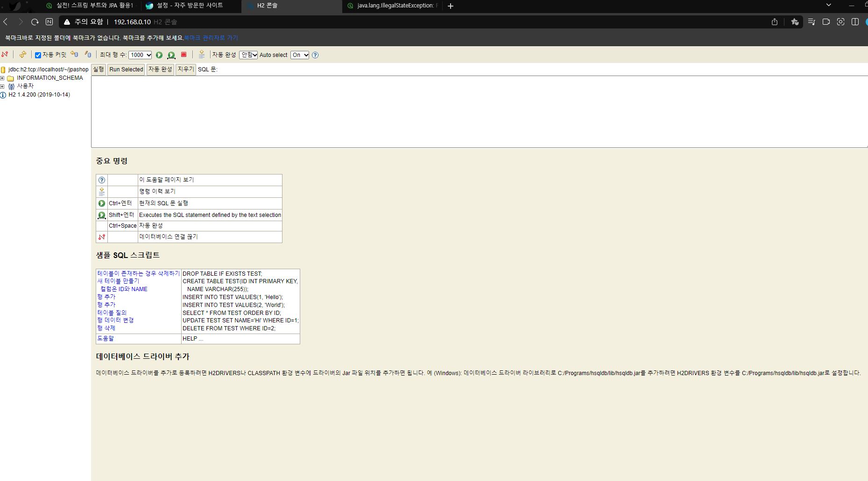Toggle the 자동 커밋 (auto commit) checkbox

click(38, 55)
